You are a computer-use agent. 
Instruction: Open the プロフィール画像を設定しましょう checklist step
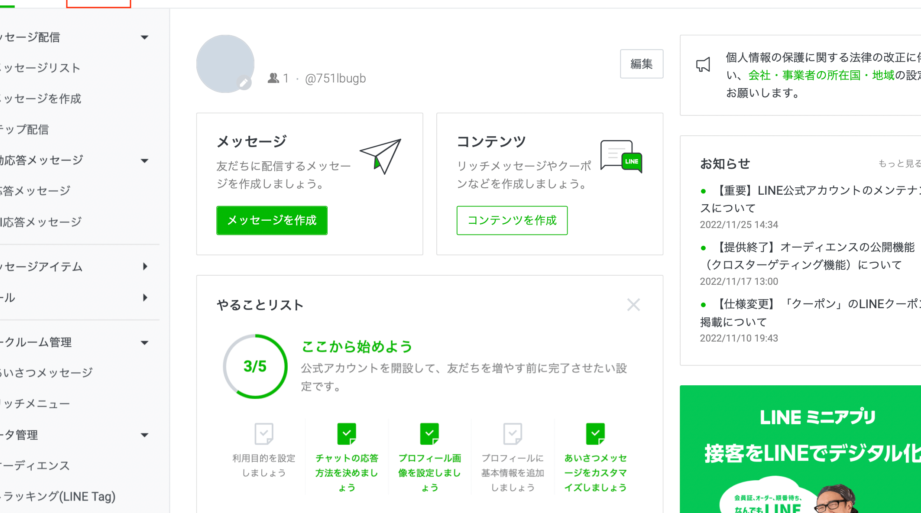(429, 458)
